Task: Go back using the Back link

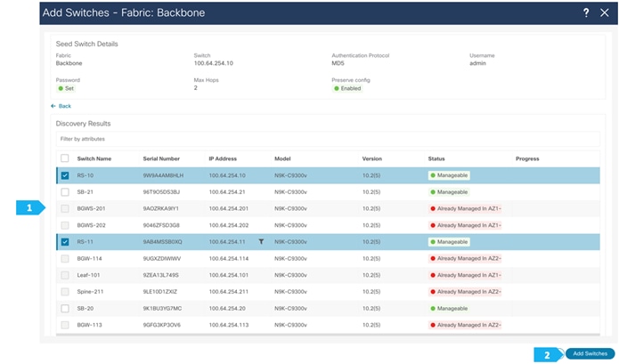Action: (x=61, y=106)
